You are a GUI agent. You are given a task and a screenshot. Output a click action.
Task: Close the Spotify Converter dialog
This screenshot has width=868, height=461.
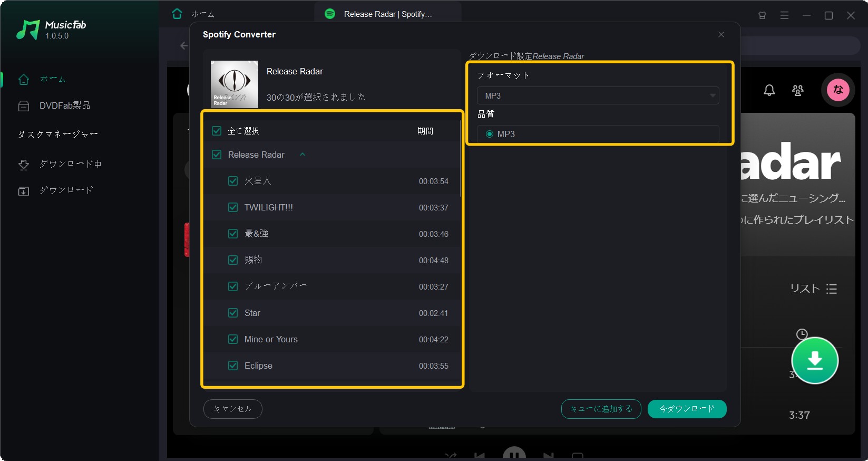tap(721, 34)
